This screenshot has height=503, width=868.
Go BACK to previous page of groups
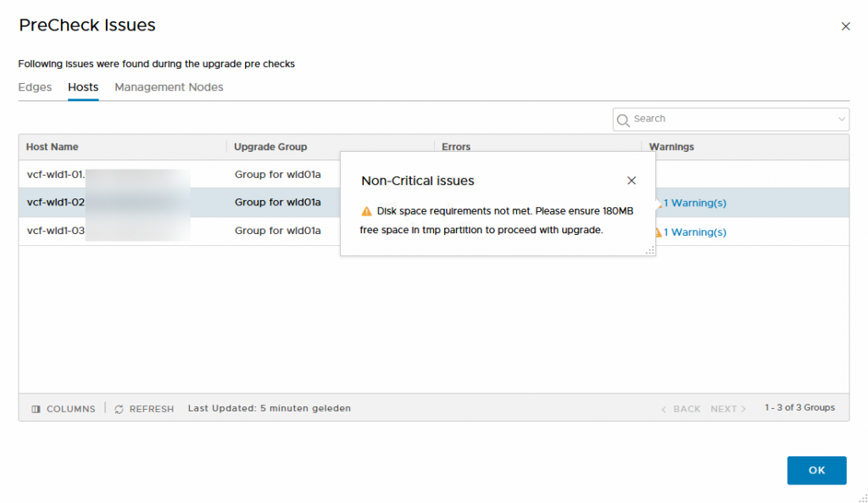click(x=681, y=409)
